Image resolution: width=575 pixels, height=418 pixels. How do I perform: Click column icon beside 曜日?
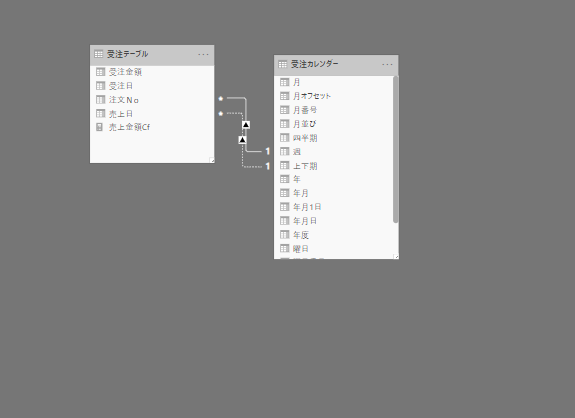point(285,249)
